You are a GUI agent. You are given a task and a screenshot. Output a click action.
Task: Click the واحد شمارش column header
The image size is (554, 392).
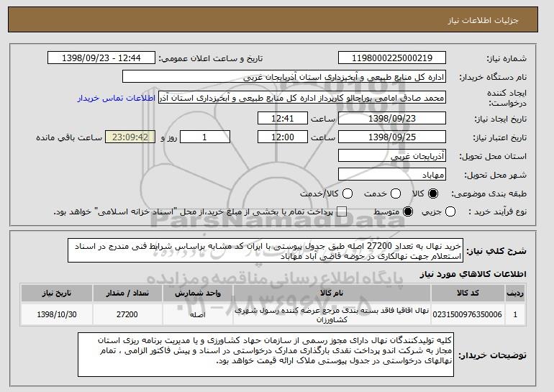coord(198,293)
